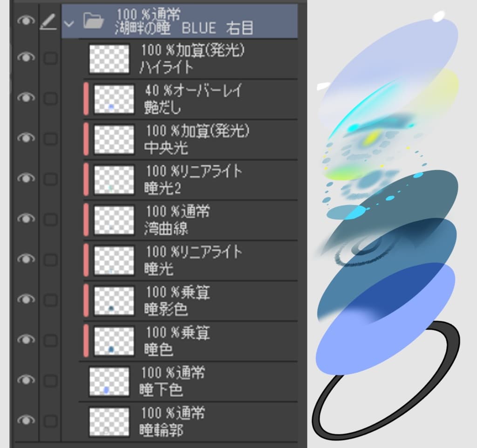Click the clipping mask bar on 中央光 layer

[x=86, y=138]
